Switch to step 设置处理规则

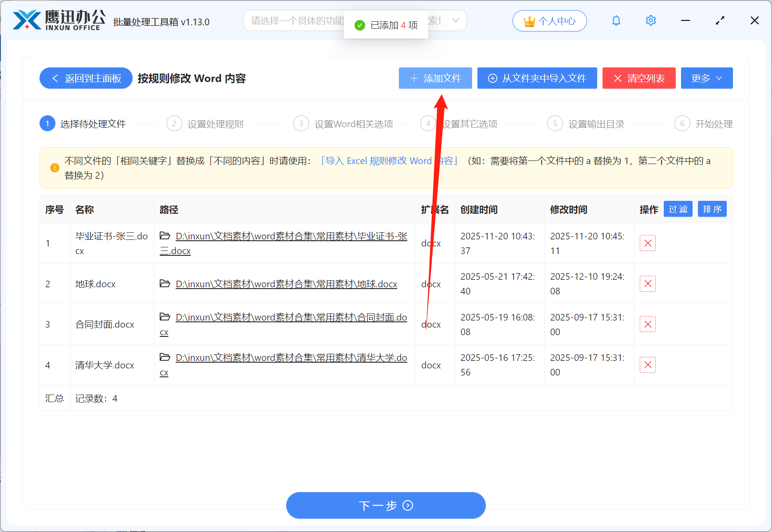coord(215,124)
